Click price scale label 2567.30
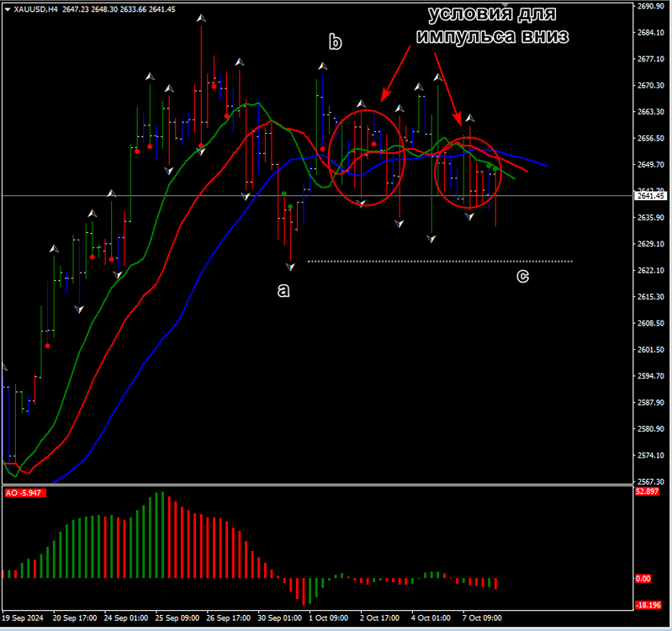This screenshot has height=631, width=672. pyautogui.click(x=651, y=482)
